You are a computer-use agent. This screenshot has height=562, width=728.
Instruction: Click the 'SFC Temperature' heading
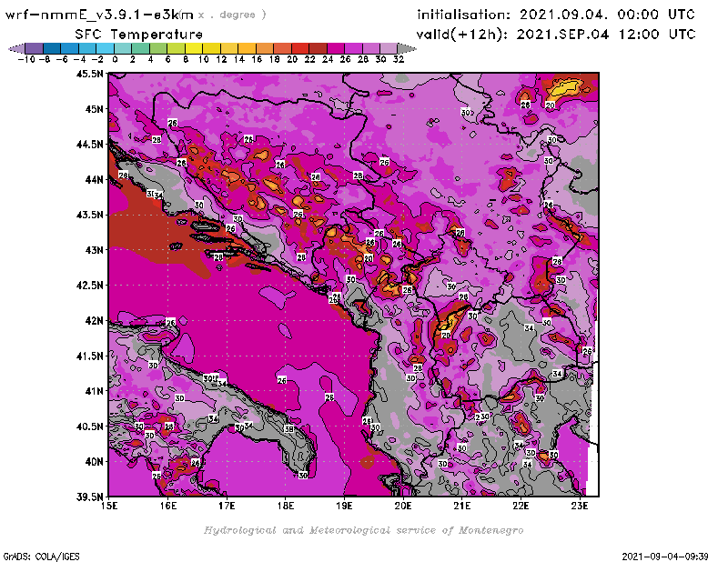point(139,35)
